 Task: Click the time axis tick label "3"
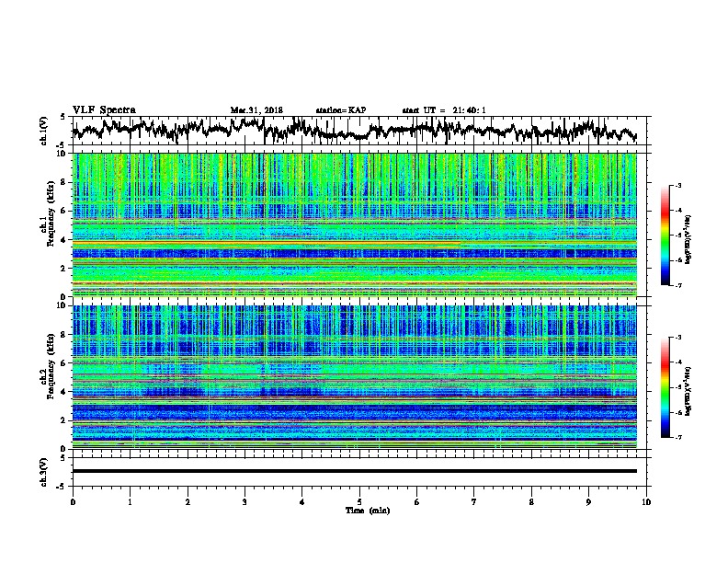pyautogui.click(x=245, y=502)
